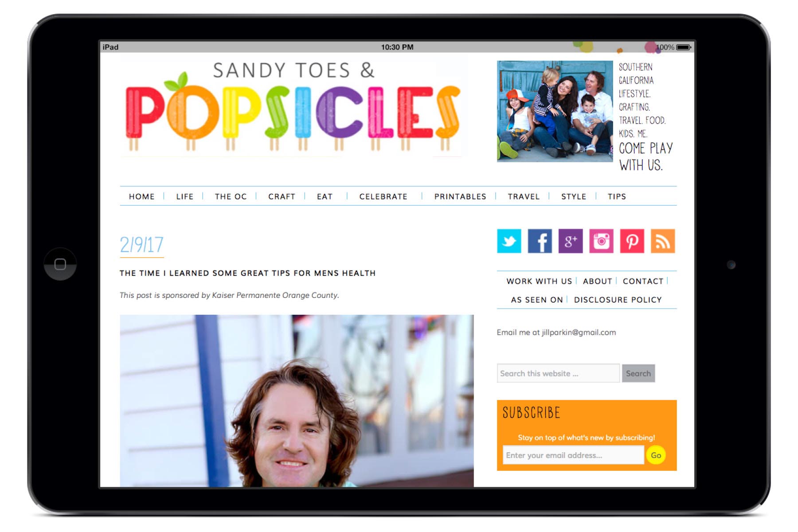This screenshot has height=532, width=798.
Task: Open the PRINTABLES menu item
Action: point(460,196)
